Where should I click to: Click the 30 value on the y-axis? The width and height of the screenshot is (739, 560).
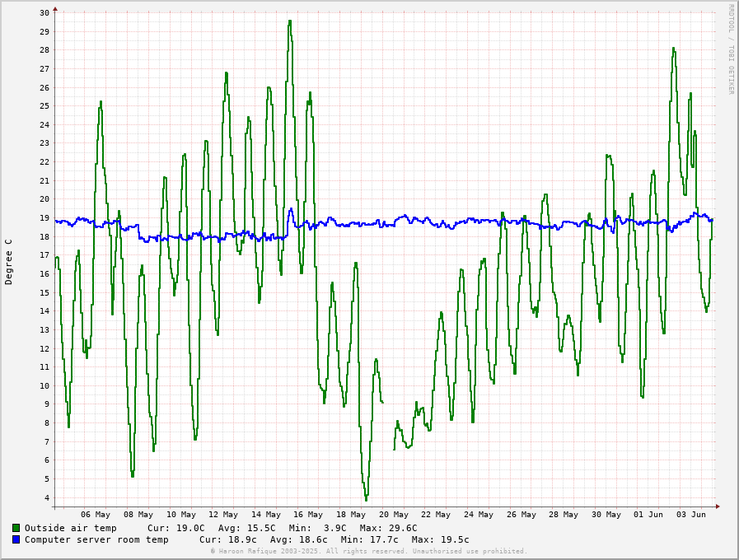tap(44, 12)
